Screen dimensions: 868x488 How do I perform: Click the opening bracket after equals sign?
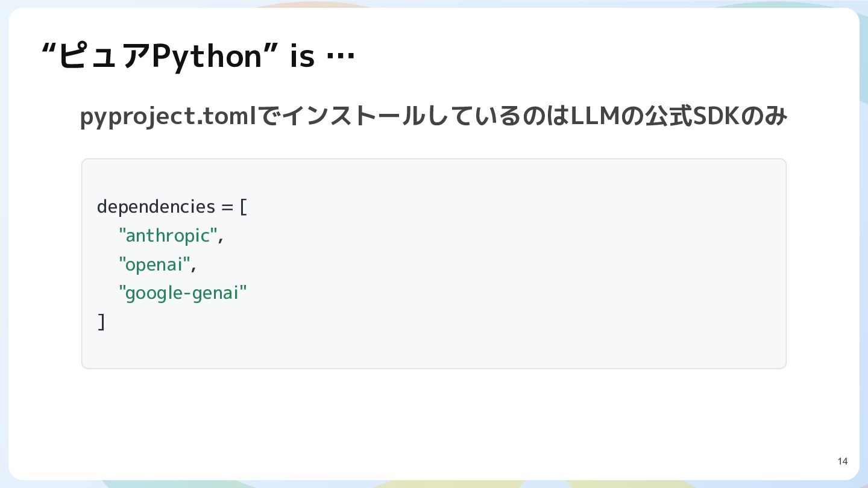244,207
